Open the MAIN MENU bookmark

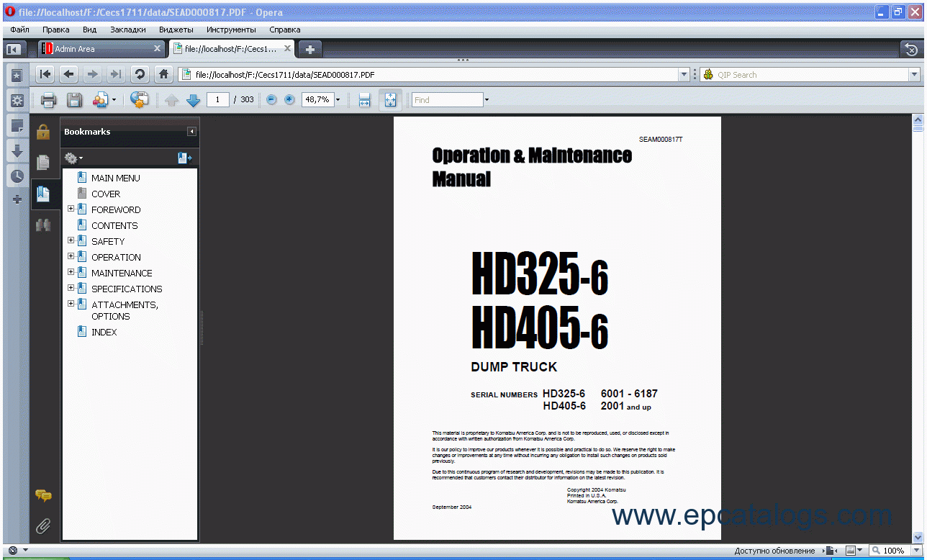click(x=115, y=178)
